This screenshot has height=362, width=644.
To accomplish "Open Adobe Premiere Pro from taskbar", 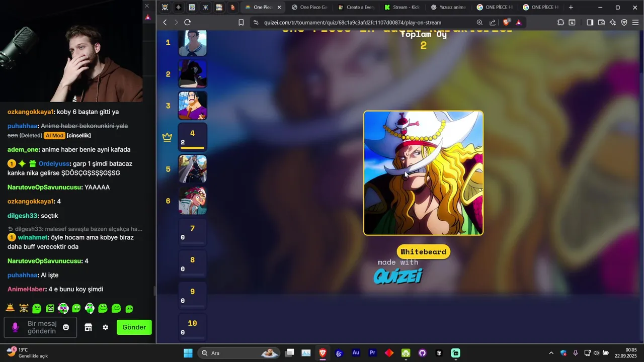I will coord(372,353).
